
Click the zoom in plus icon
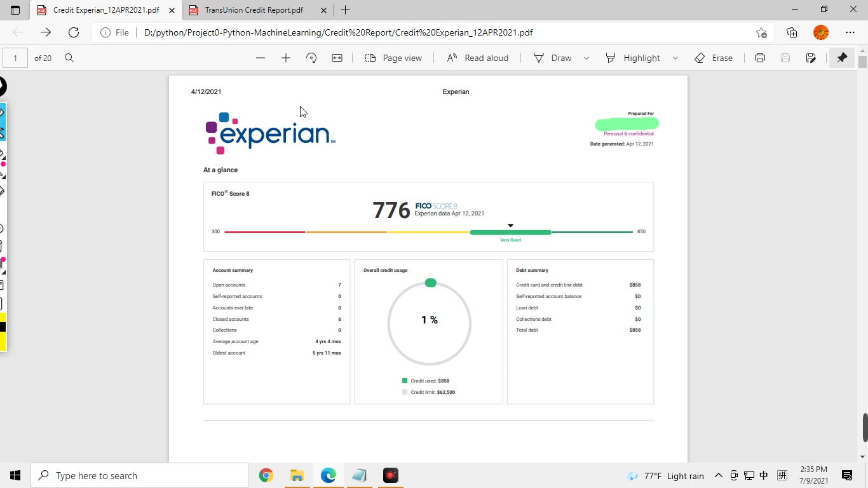coord(286,58)
